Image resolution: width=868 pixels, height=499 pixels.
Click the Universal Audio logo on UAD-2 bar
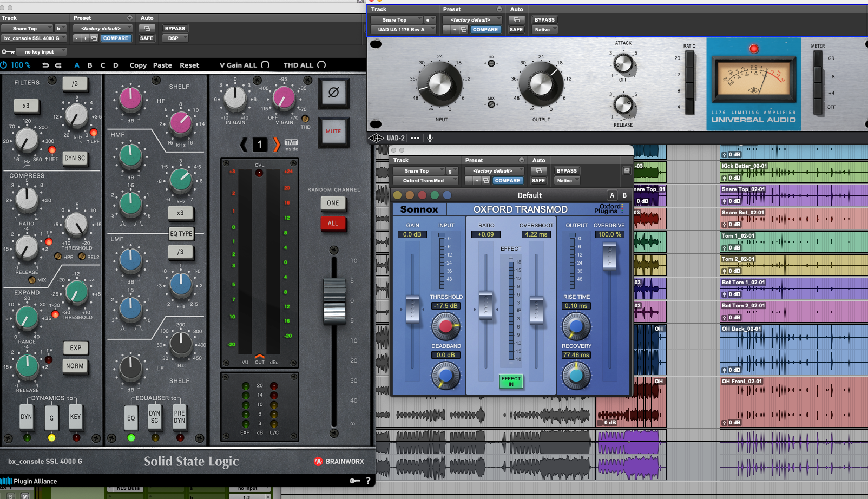(376, 138)
